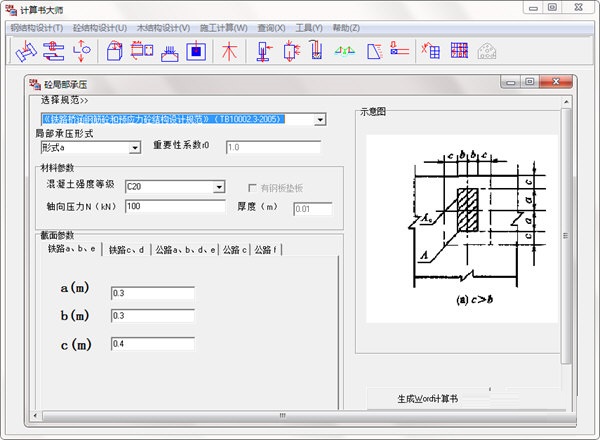
Task: Switch to the 公路c tab
Action: pyautogui.click(x=235, y=250)
